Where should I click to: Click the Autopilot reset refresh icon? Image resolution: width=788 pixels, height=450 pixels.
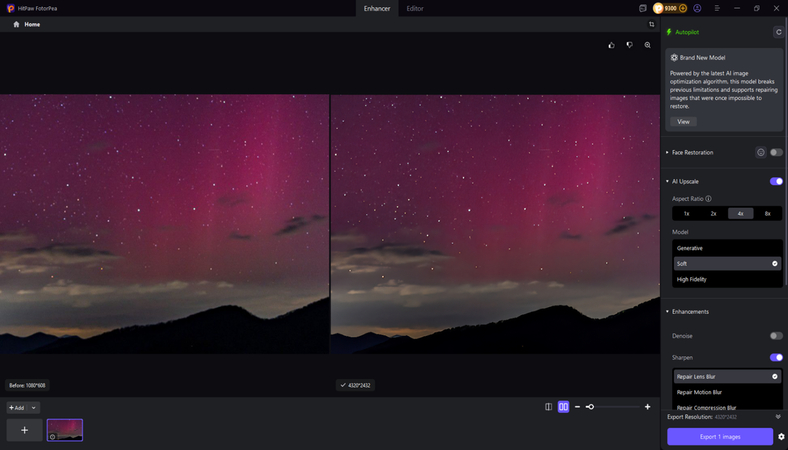[778, 32]
